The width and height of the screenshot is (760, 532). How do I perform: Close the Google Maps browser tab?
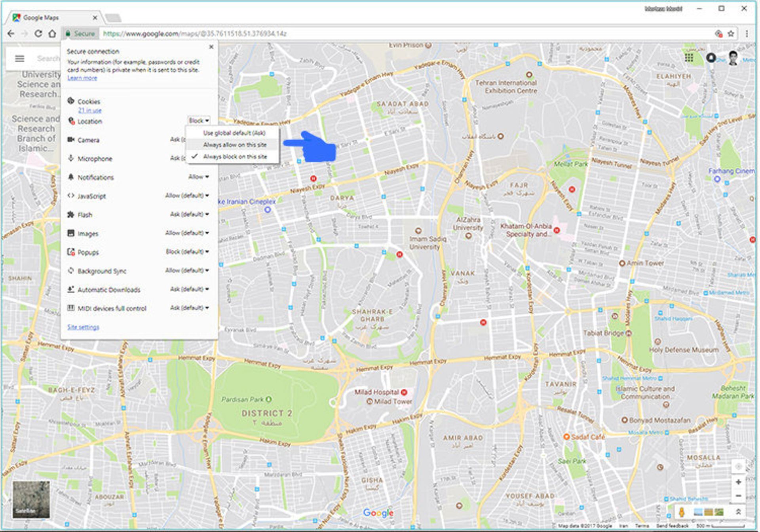(95, 17)
